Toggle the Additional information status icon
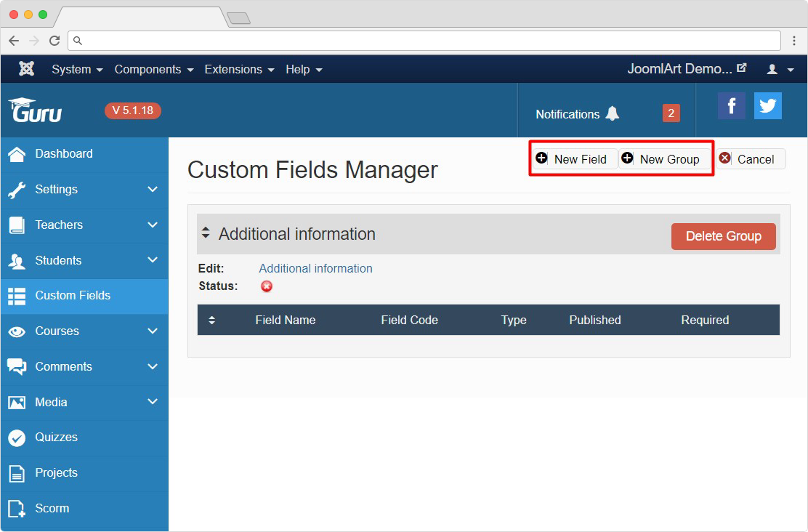 click(x=267, y=286)
